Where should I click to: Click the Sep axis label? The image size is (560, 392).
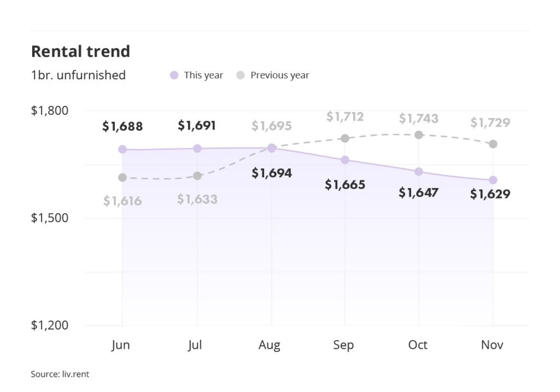(x=343, y=345)
